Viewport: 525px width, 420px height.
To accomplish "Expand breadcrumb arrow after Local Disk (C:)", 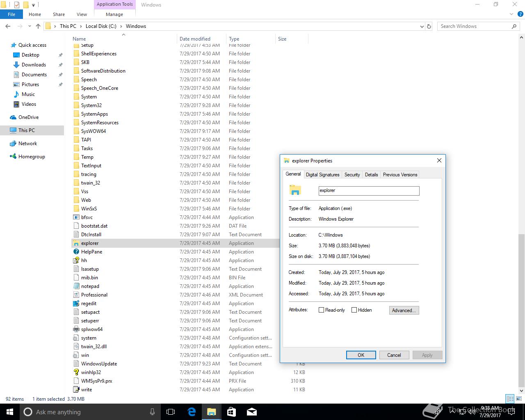I will pyautogui.click(x=121, y=26).
